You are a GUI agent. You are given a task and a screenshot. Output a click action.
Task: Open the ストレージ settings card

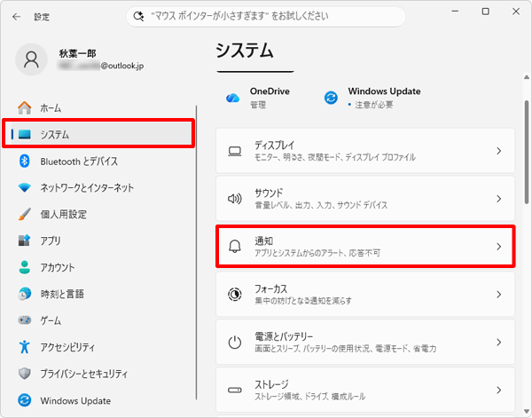point(365,390)
